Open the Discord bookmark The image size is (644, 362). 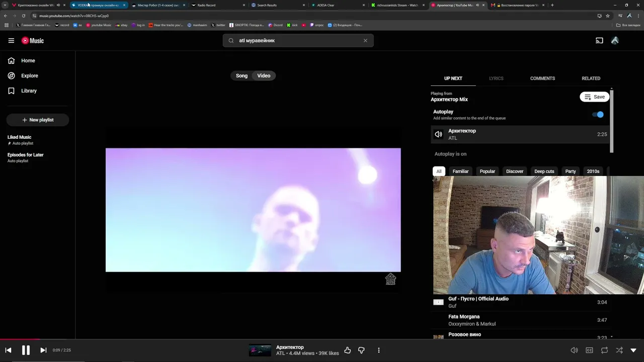point(276,25)
